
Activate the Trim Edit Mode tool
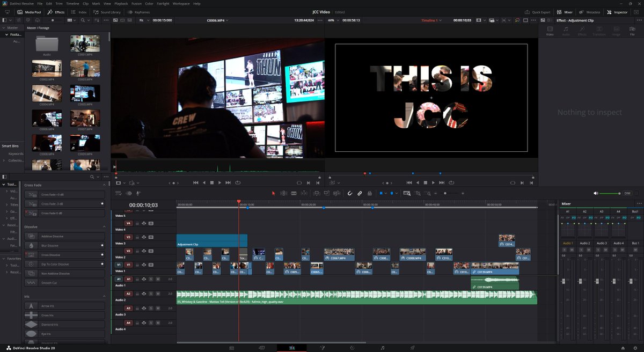point(283,193)
